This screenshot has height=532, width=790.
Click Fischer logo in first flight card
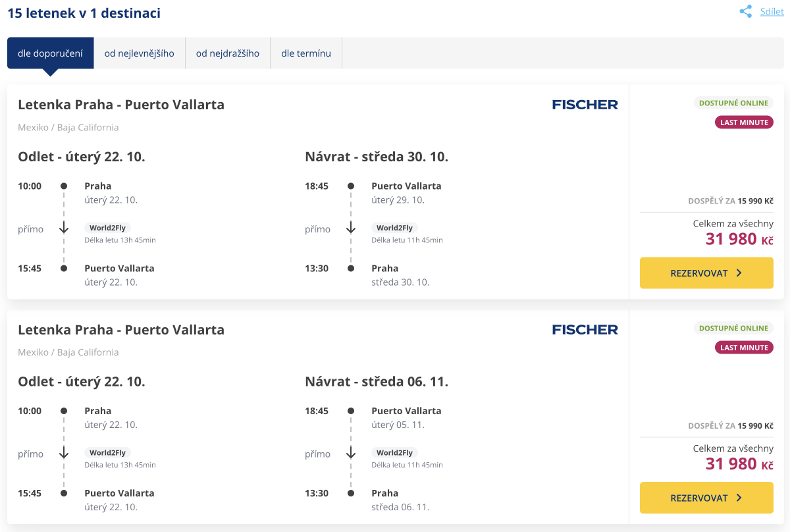pos(585,105)
